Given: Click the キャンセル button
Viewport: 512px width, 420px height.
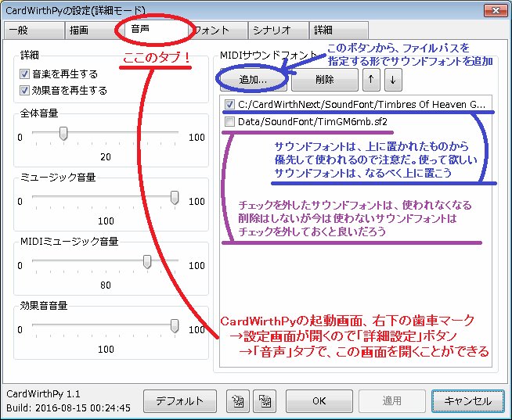Looking at the screenshot, I should click(468, 400).
